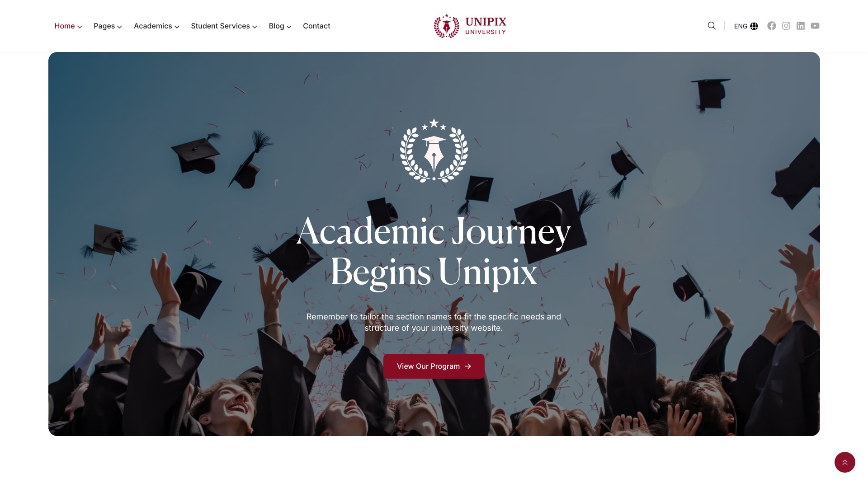Open the Student Services menu

click(224, 26)
